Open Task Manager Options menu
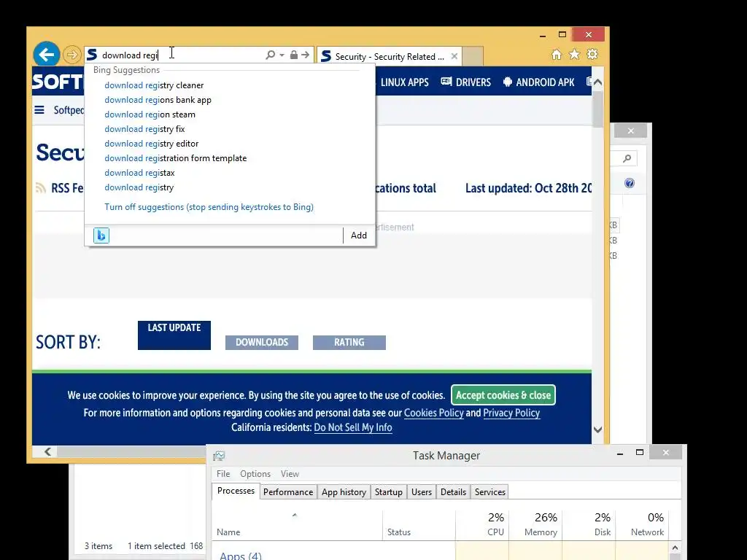Image resolution: width=747 pixels, height=560 pixels. (x=255, y=474)
